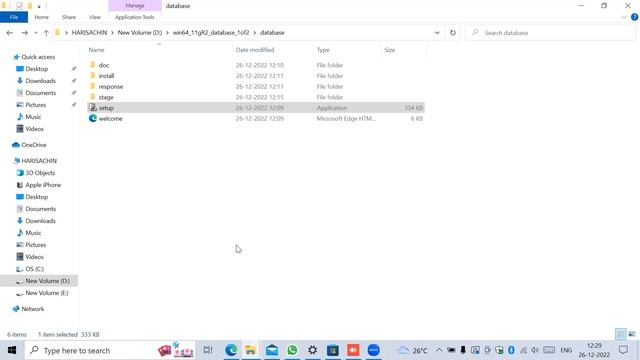Select the doc folder

pos(104,65)
